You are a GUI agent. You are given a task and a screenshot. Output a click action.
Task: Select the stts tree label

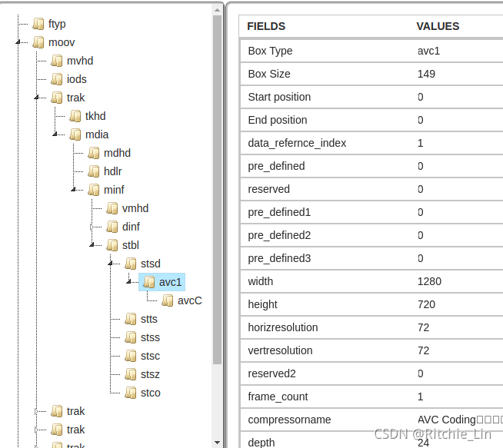click(x=149, y=319)
